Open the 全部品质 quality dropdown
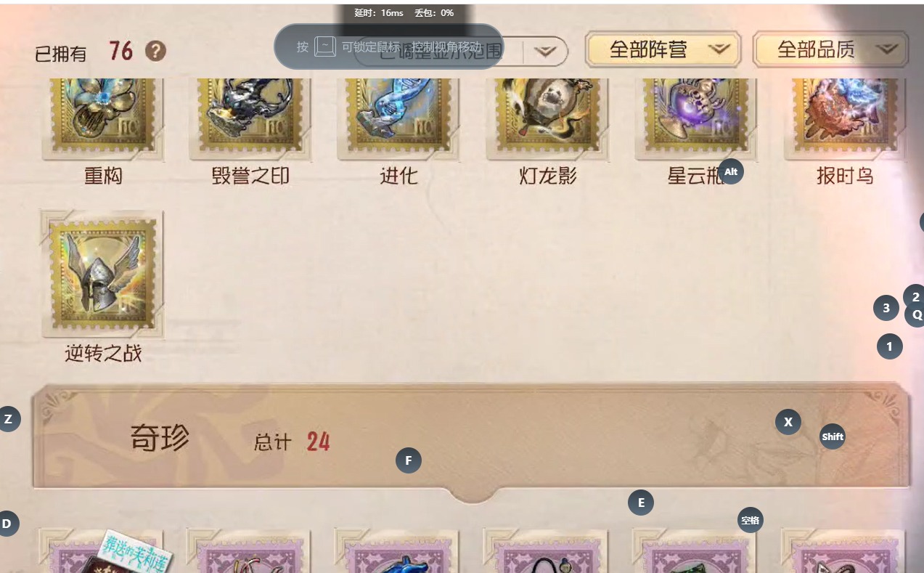The image size is (924, 573). click(x=830, y=49)
